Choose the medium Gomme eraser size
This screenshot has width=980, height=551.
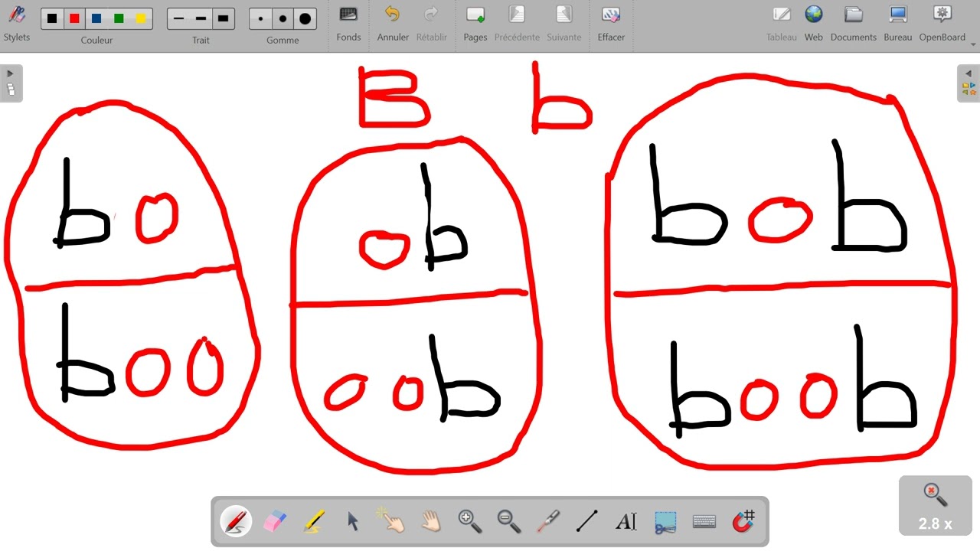283,18
